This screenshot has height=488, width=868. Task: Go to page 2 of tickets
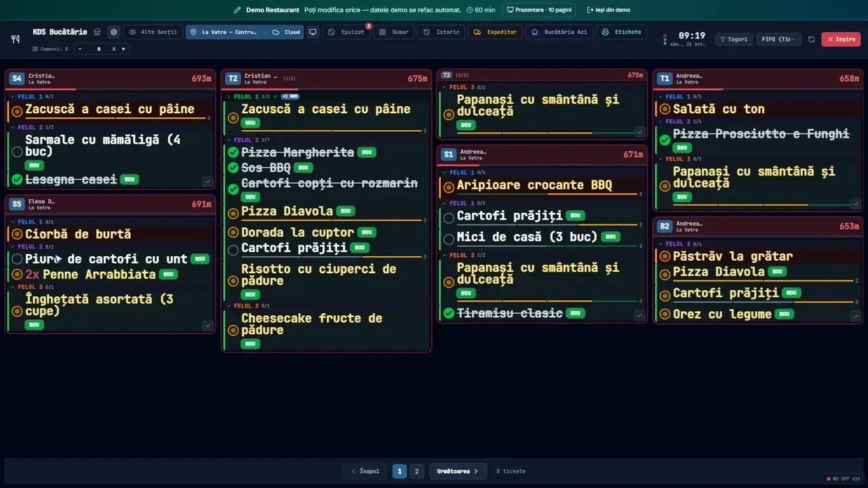417,471
